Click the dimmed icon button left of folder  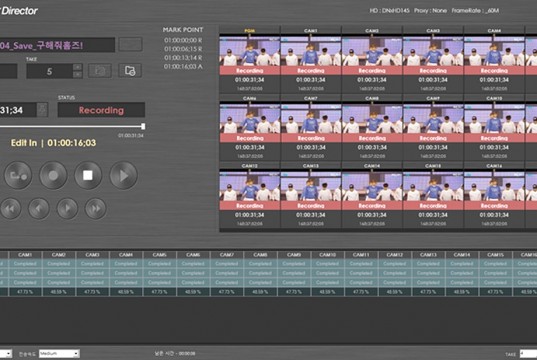pos(100,71)
